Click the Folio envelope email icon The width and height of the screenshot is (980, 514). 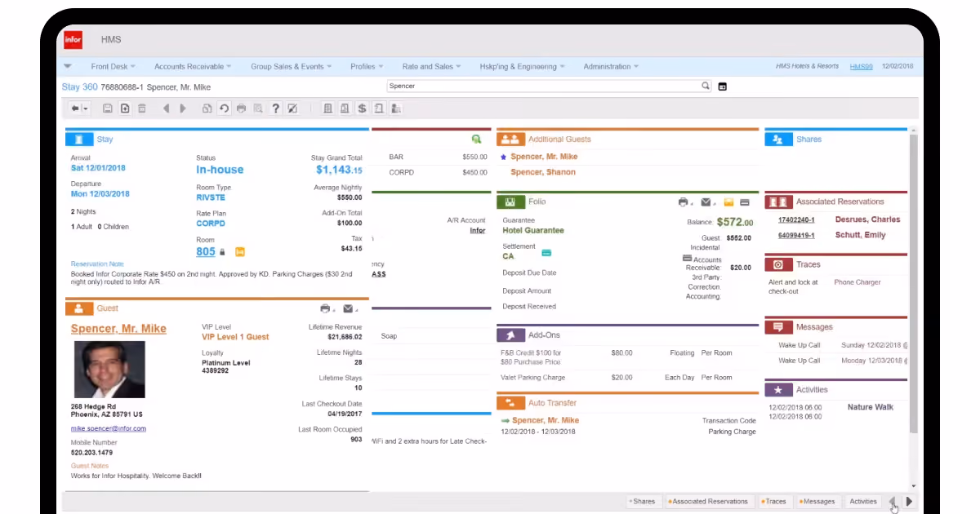tap(706, 202)
